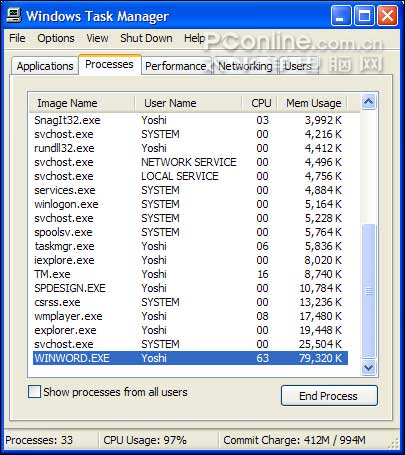Click the CPU value 63 for WINWORD.EXE
Screen dimensions: 405x455
click(262, 358)
